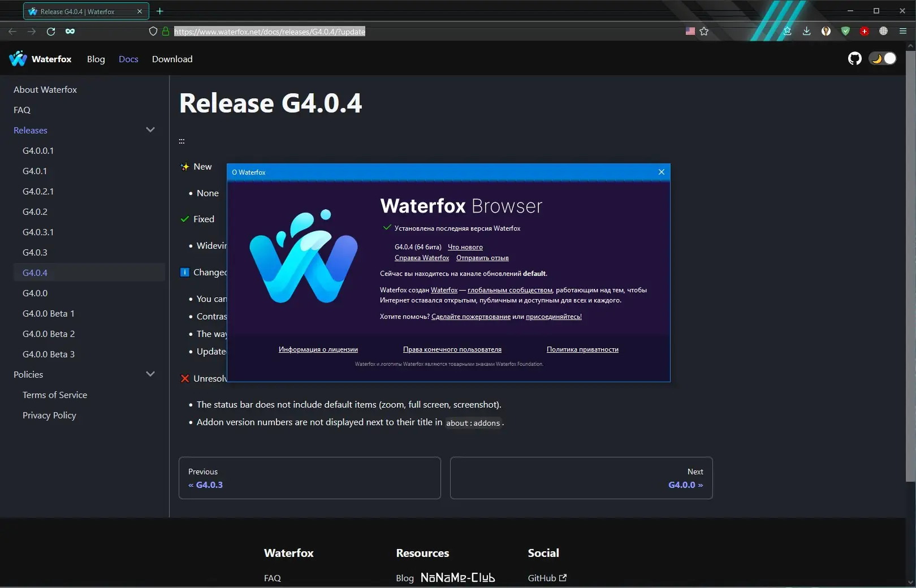
Task: Open release G4.0.0.1 in sidebar
Action: (x=38, y=151)
